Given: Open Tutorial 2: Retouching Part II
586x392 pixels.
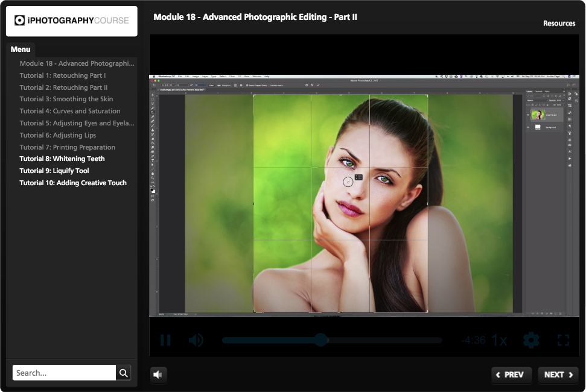Looking at the screenshot, I should coord(63,87).
